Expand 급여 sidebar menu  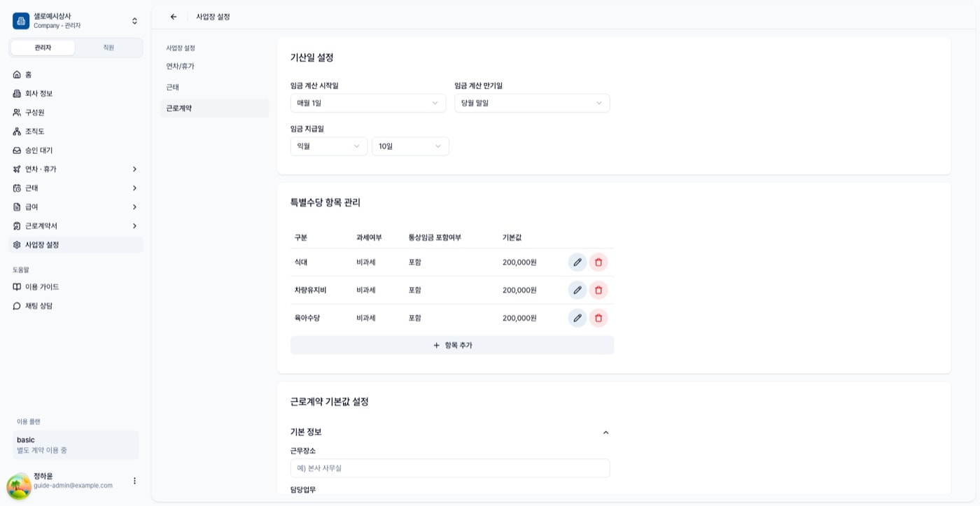pos(76,206)
